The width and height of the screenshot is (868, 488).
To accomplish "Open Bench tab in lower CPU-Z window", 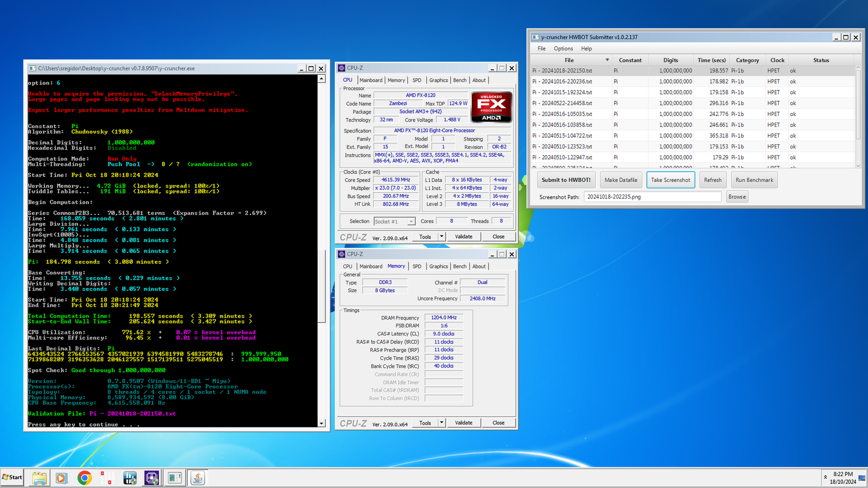I will 460,266.
